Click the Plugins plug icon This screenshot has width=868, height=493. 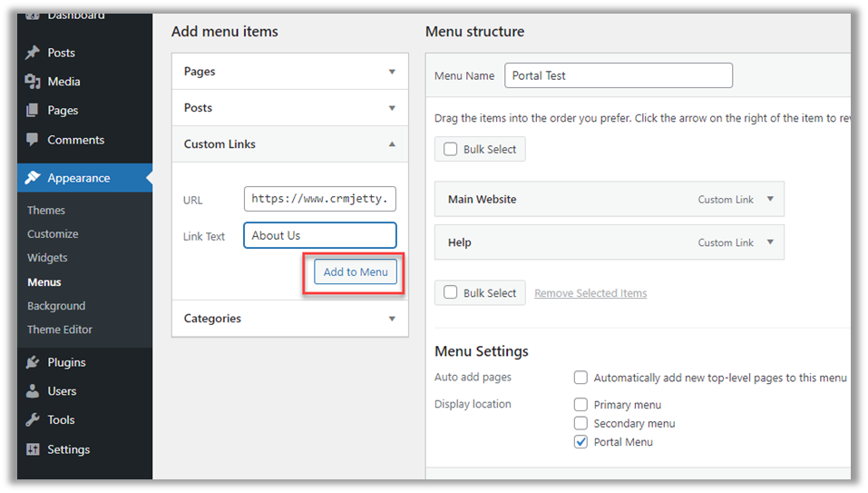pos(34,362)
